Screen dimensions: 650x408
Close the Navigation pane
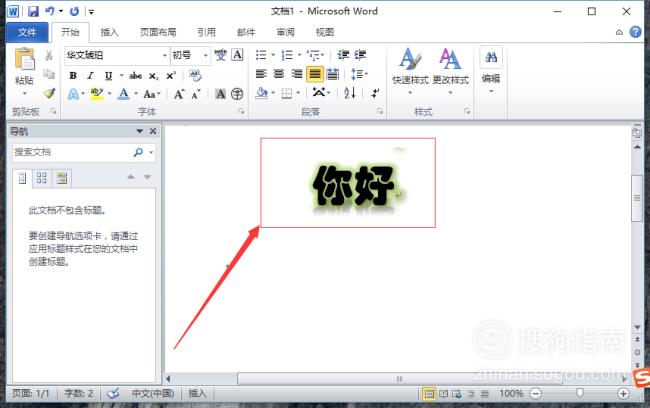153,131
